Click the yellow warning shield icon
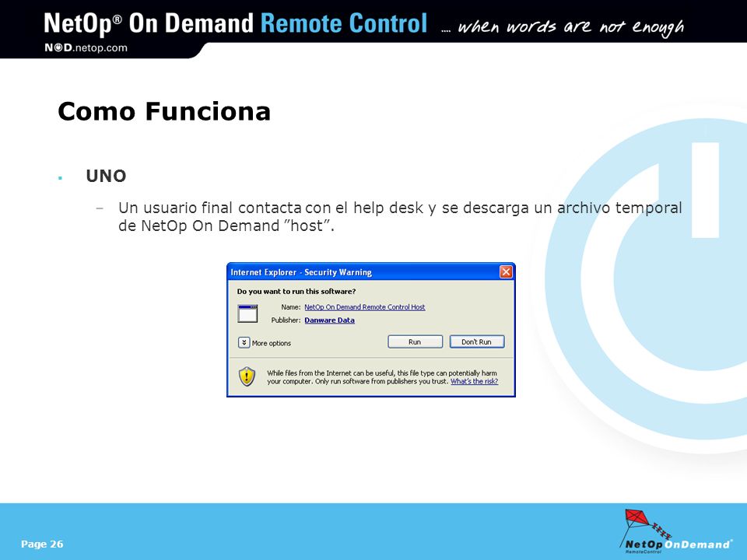This screenshot has width=747, height=560. (247, 376)
